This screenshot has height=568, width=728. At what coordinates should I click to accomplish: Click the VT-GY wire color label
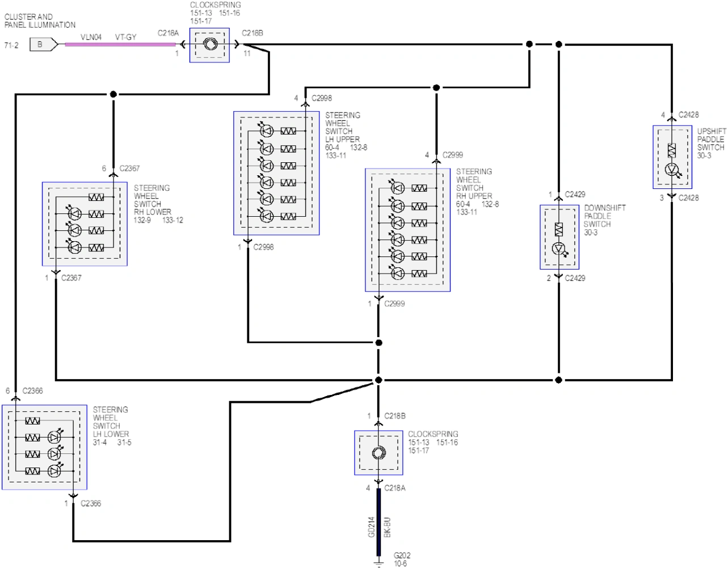[125, 37]
